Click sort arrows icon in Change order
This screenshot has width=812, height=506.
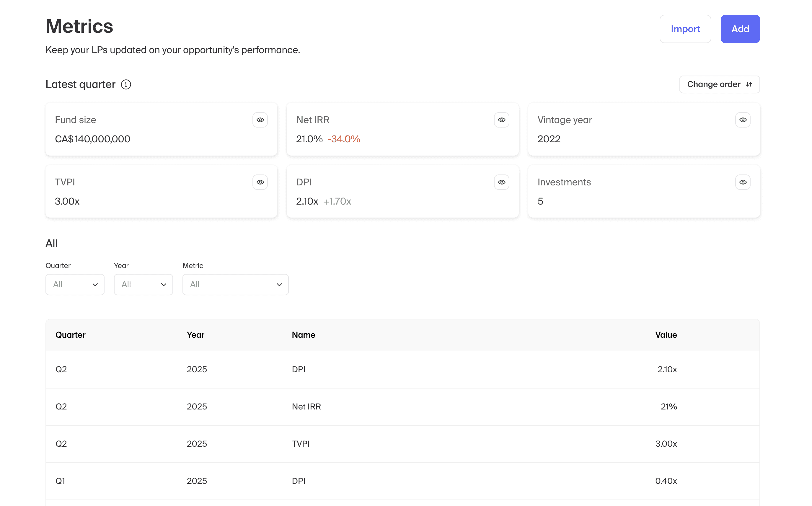(749, 84)
